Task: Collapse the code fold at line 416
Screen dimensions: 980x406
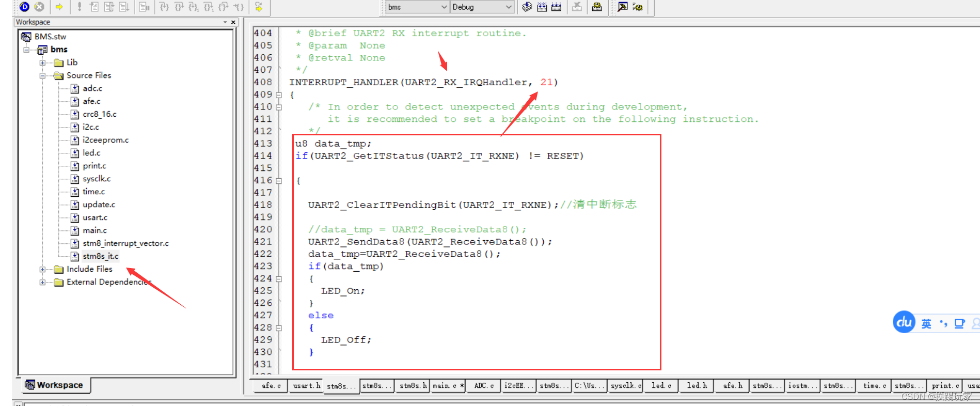Action: 279,181
